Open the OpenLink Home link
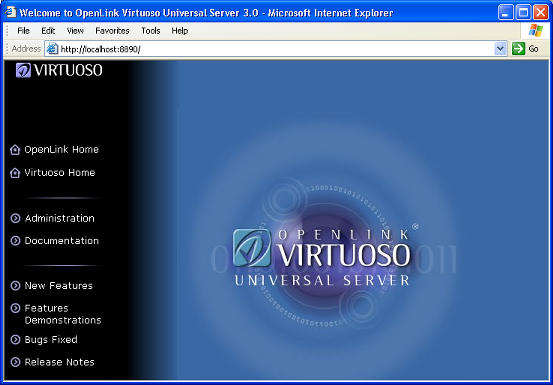The height and width of the screenshot is (385, 553). pyautogui.click(x=61, y=149)
